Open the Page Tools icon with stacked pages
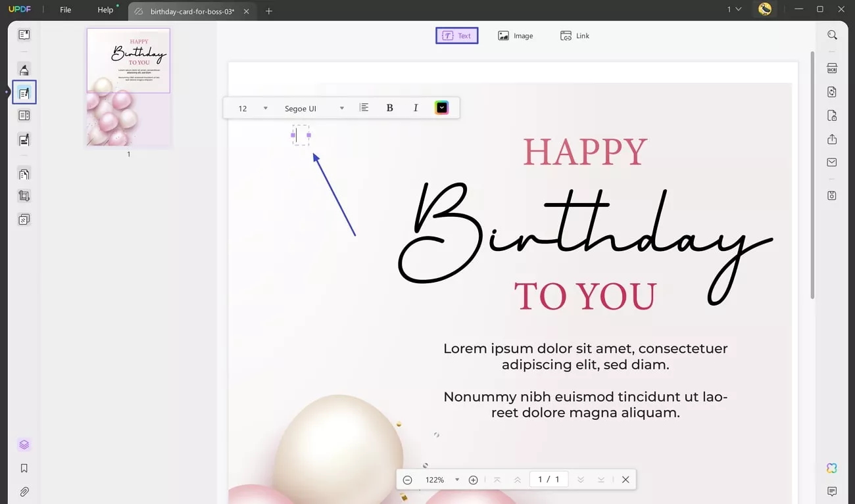This screenshot has width=855, height=504. (24, 174)
